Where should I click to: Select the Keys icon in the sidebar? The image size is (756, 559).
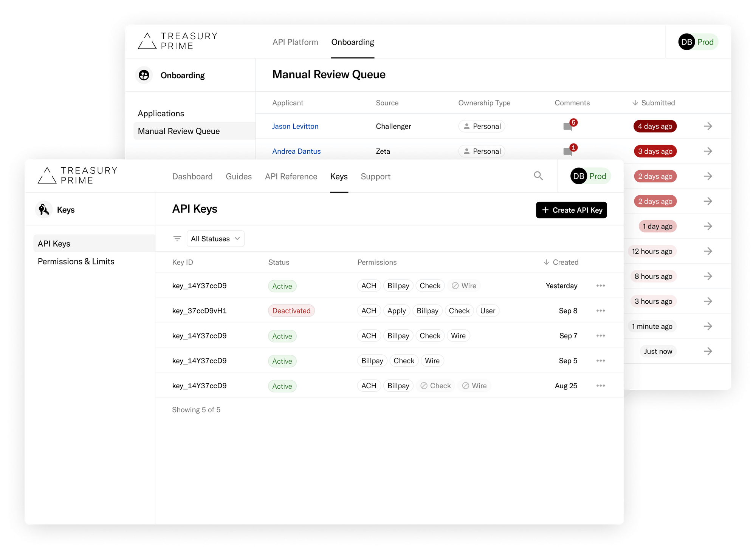click(43, 209)
